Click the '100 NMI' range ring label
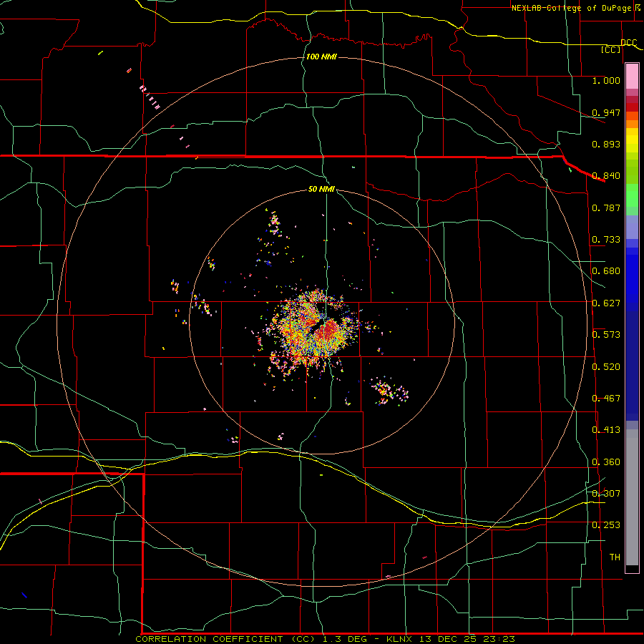Viewport: 644px width, 644px height. click(321, 57)
